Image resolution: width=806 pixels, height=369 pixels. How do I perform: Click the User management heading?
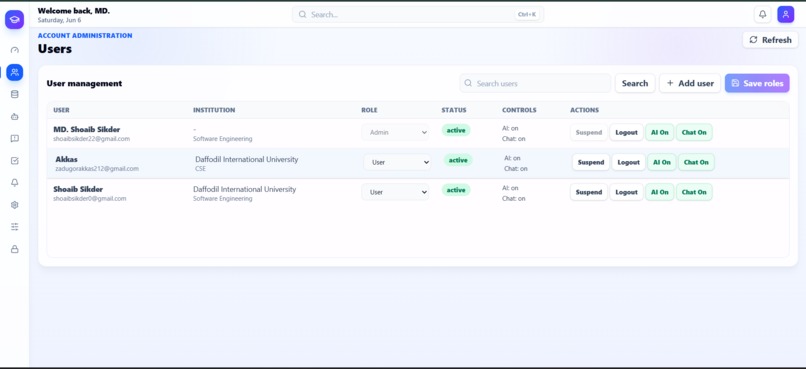click(84, 83)
